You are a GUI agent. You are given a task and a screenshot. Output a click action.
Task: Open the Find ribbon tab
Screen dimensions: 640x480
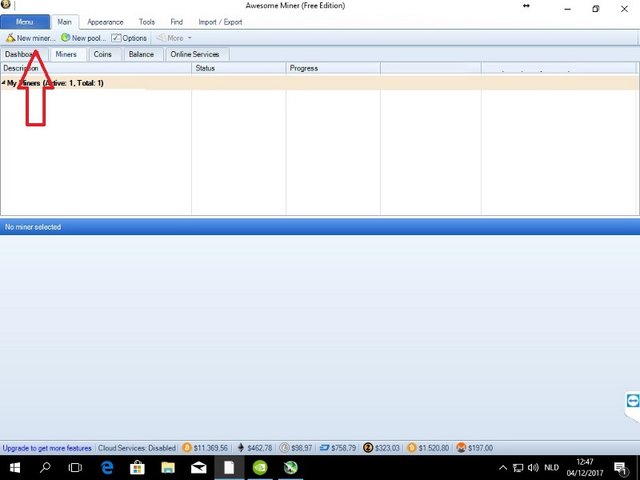176,22
